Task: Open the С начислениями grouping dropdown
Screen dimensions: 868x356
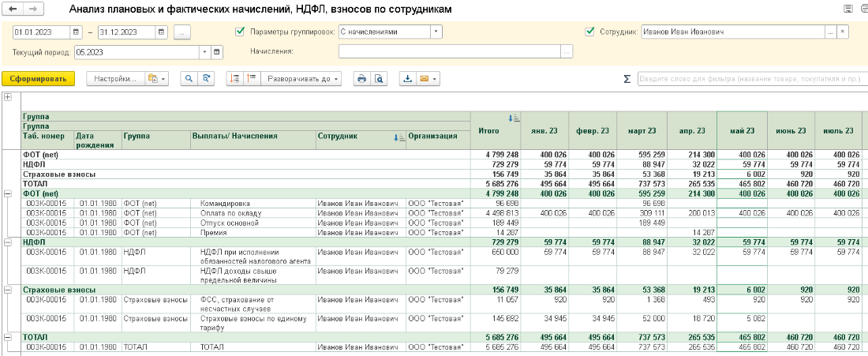Action: (437, 32)
